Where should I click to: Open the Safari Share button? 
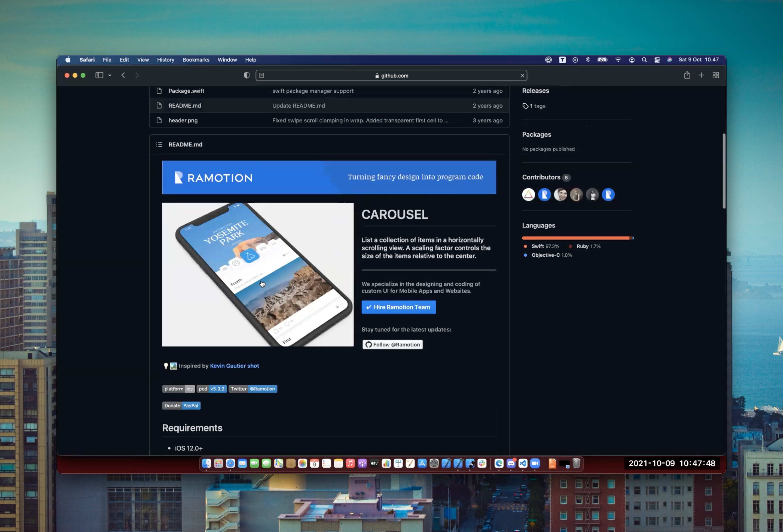coord(687,75)
